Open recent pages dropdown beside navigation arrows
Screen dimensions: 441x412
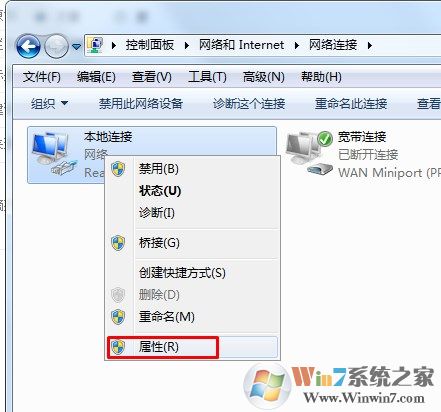77,47
